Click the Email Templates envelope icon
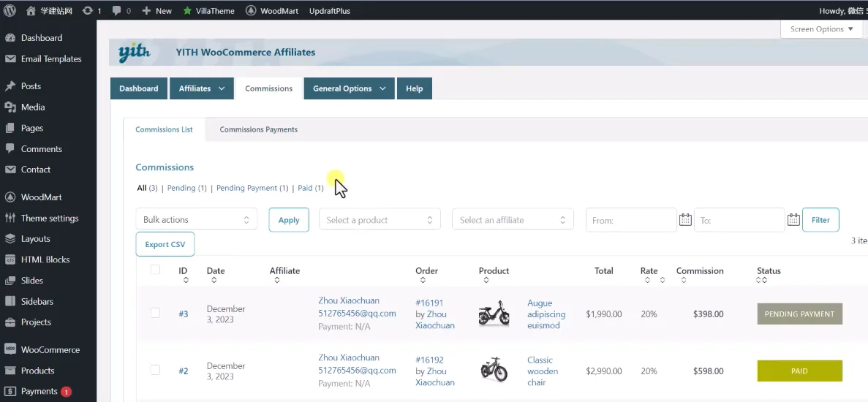 (x=10, y=58)
